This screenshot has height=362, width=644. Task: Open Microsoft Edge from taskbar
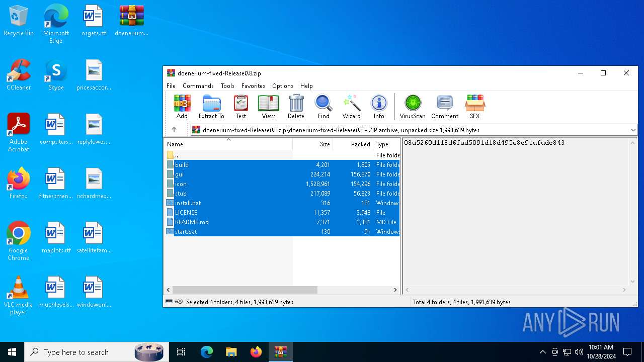pyautogui.click(x=207, y=352)
